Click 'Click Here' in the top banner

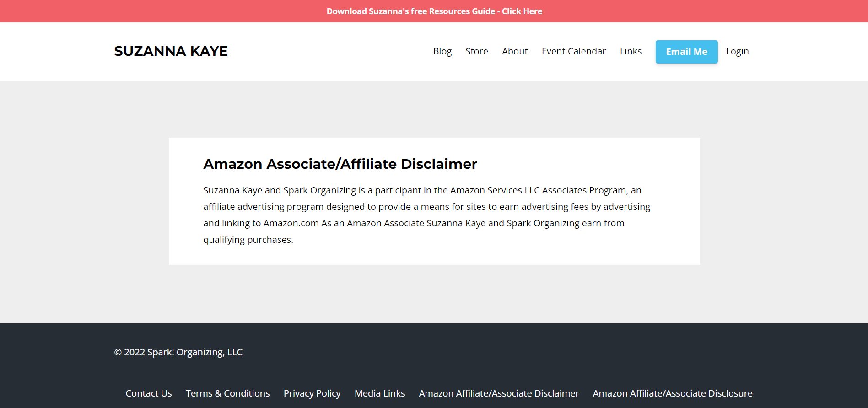point(522,11)
